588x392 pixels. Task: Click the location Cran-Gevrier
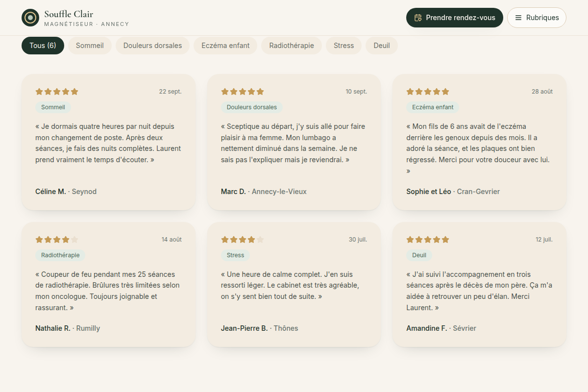[478, 192]
